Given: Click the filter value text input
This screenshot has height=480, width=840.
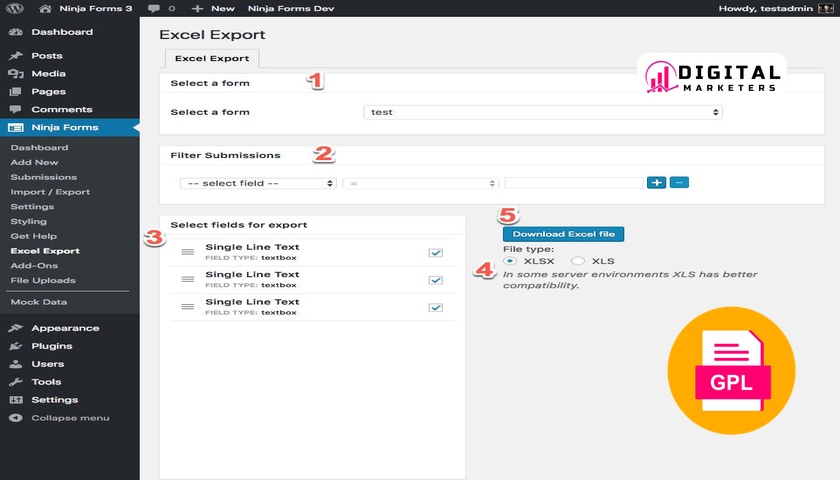Looking at the screenshot, I should pyautogui.click(x=574, y=183).
